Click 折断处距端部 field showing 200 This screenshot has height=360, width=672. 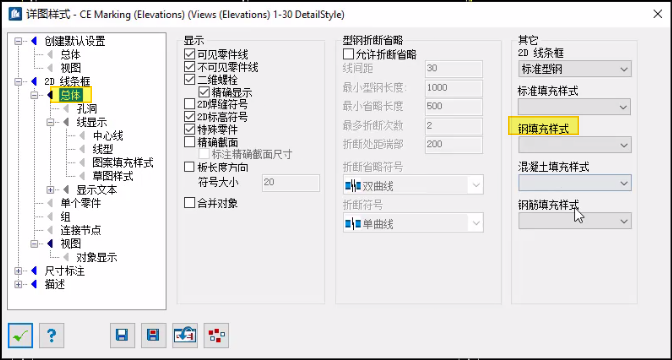tap(454, 145)
